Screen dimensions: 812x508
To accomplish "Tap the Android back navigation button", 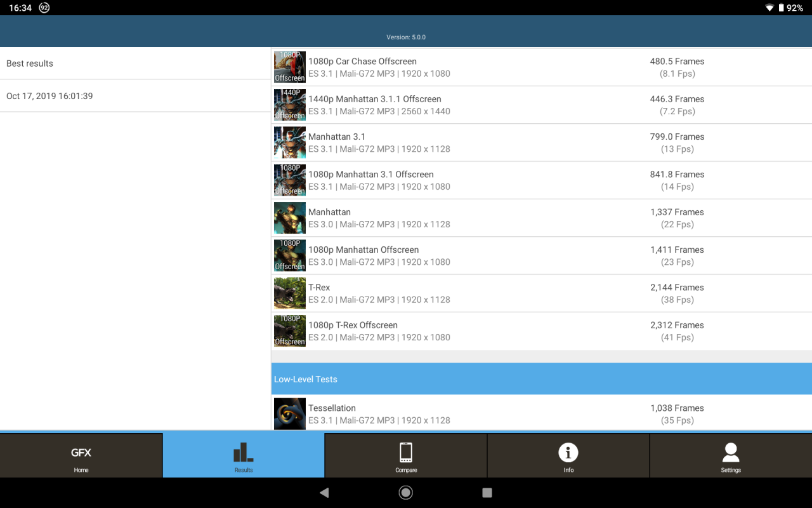I will click(324, 493).
